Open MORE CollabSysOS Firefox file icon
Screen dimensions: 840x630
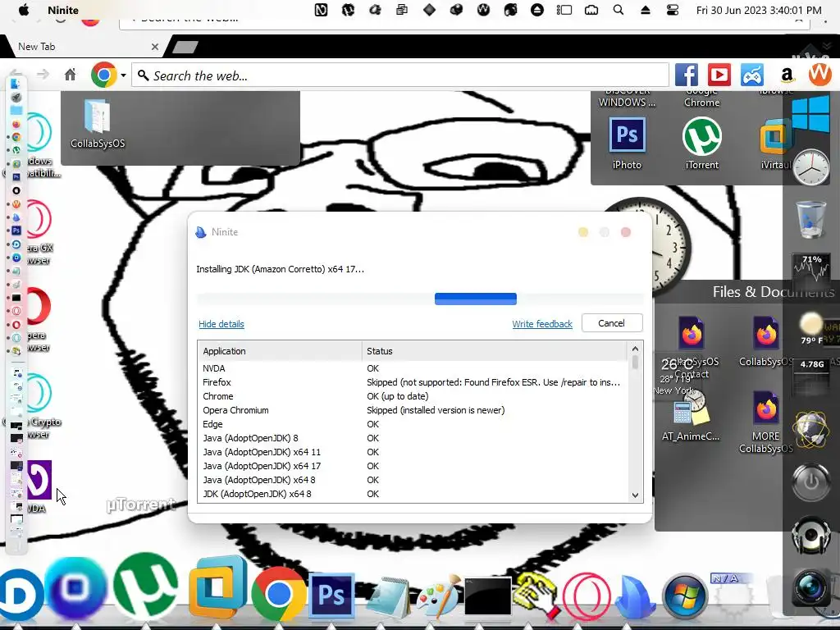click(766, 422)
